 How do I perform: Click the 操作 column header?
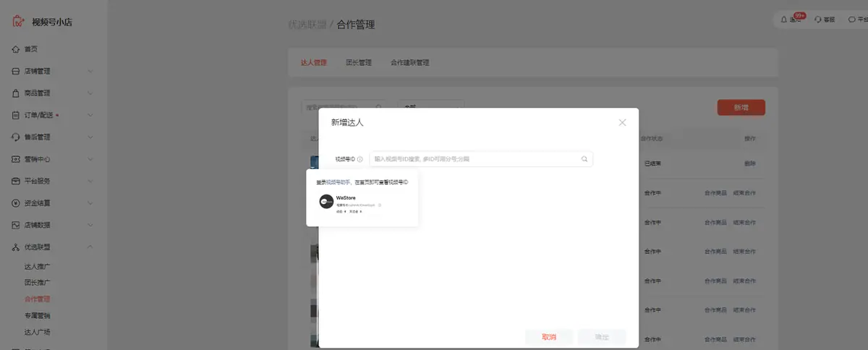tap(750, 138)
